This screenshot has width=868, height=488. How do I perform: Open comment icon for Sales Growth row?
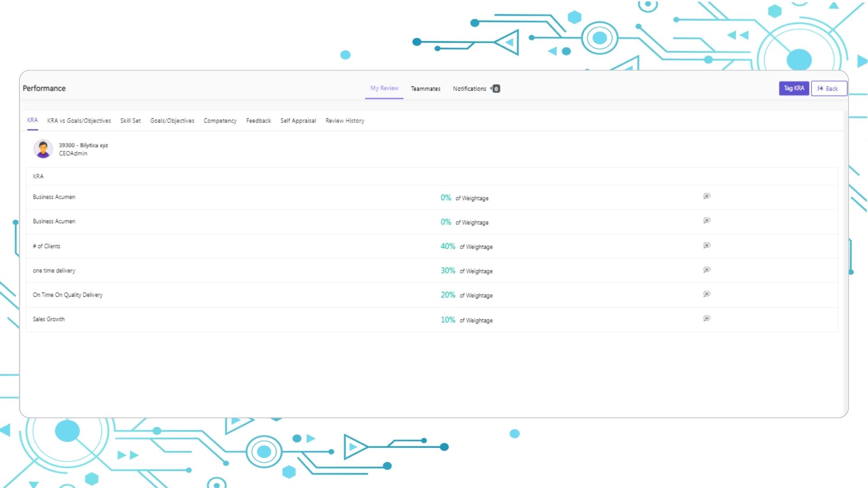707,319
